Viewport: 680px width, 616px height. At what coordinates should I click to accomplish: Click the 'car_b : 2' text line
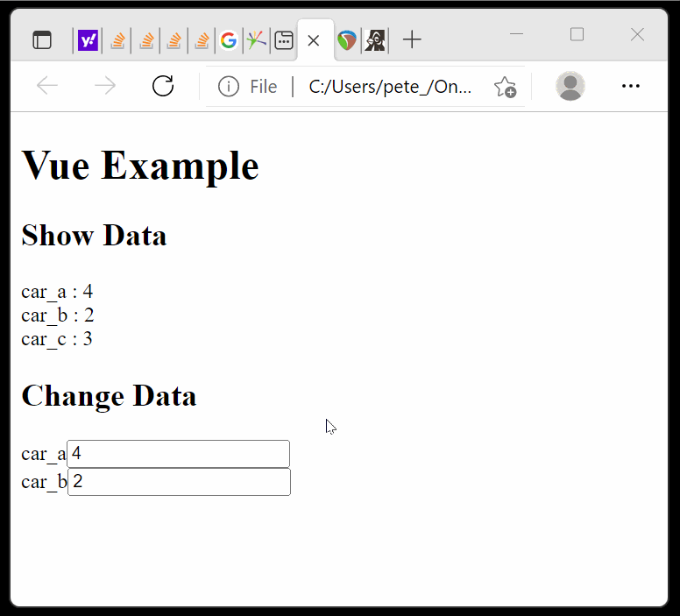click(x=58, y=315)
